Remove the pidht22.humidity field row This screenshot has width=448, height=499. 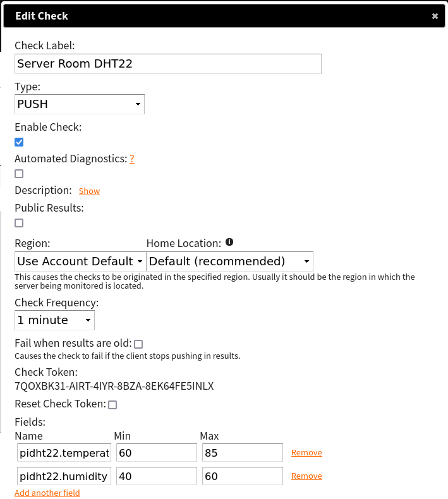(x=306, y=476)
